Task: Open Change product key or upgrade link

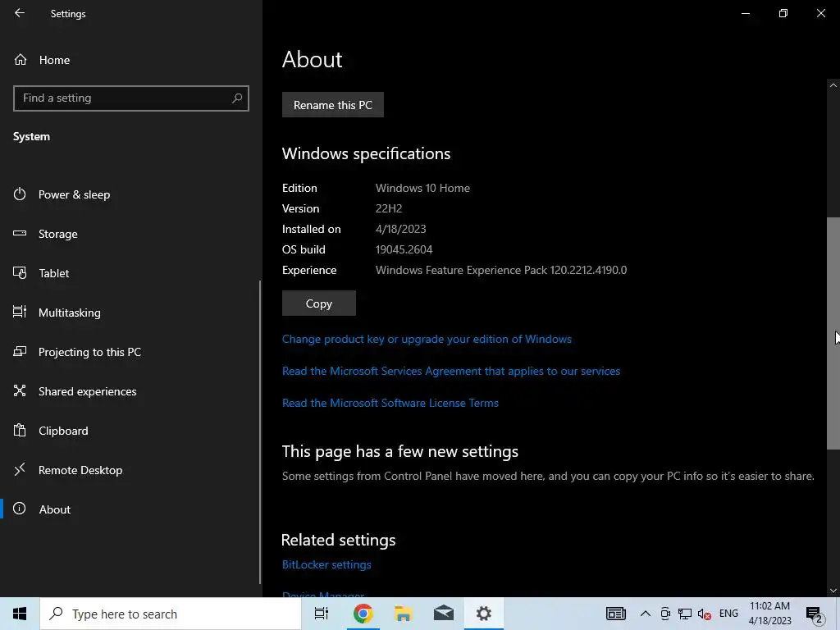Action: 427,339
